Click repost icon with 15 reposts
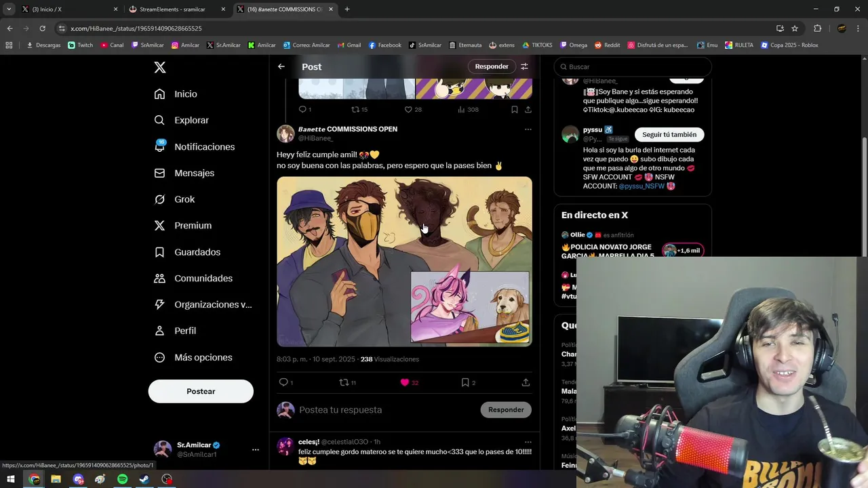The width and height of the screenshot is (868, 488). [x=355, y=109]
